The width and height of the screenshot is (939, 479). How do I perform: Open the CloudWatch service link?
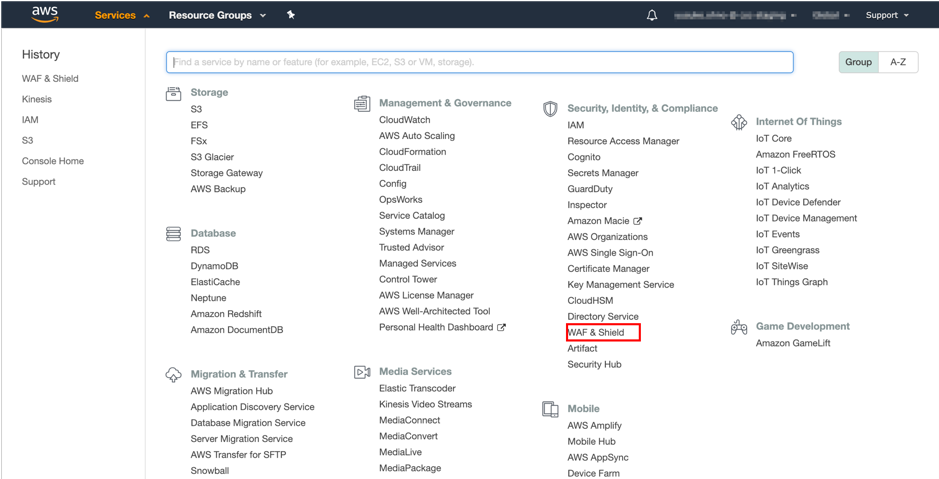[x=404, y=120]
